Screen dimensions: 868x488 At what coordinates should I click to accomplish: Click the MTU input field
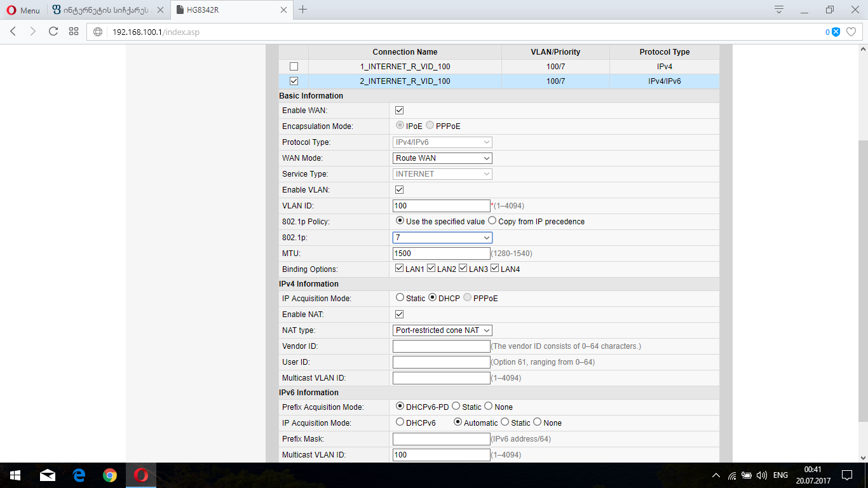[x=441, y=254]
